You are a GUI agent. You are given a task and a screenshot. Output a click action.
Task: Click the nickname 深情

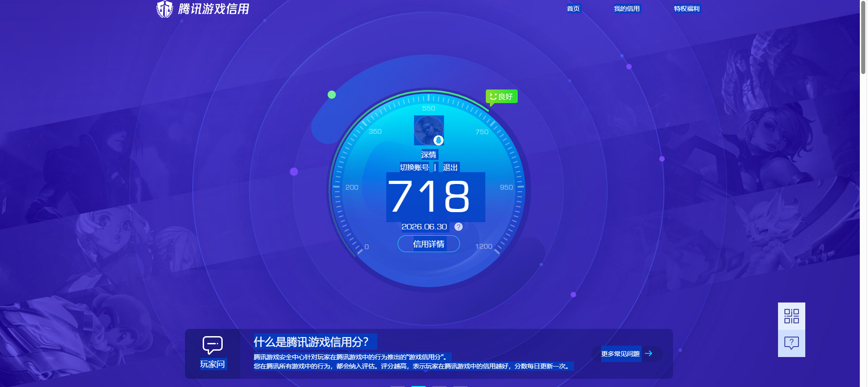[429, 154]
